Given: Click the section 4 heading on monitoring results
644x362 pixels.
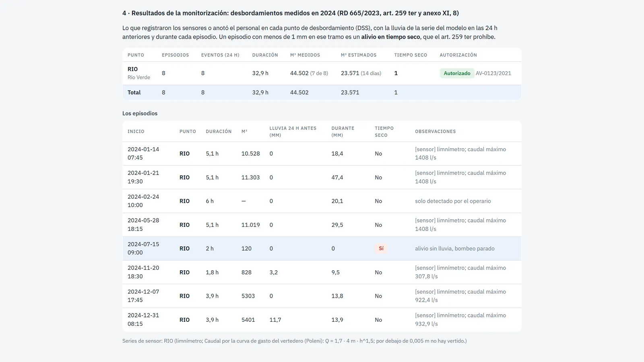Looking at the screenshot, I should (291, 13).
